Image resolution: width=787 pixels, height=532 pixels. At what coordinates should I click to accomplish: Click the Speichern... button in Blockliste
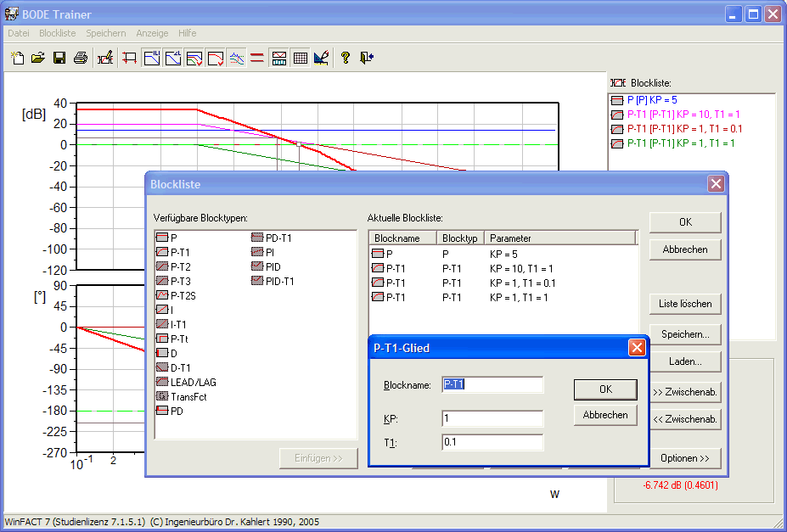coord(685,334)
